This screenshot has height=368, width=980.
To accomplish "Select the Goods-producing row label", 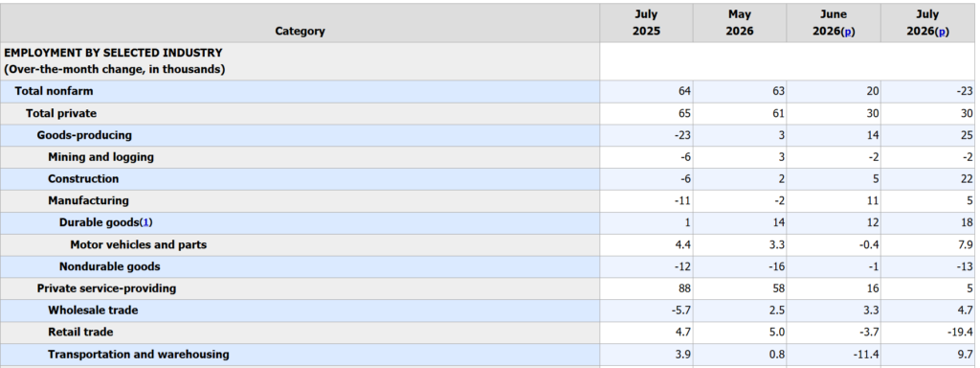I will point(84,134).
